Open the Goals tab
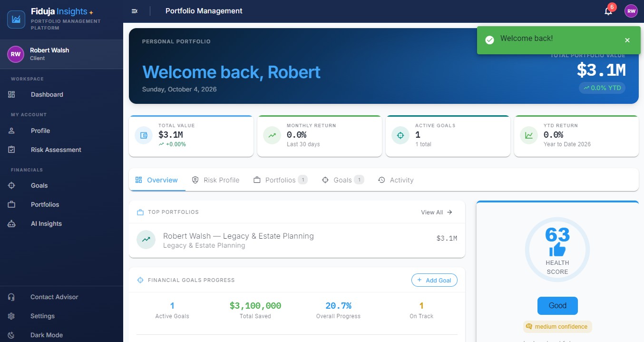Screen dimensions: 644x342 pos(342,180)
